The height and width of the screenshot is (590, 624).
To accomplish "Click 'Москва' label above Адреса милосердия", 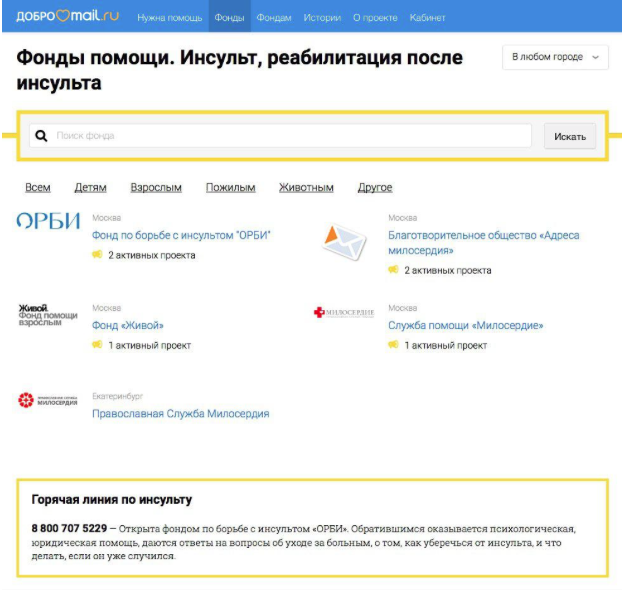I will click(x=403, y=218).
